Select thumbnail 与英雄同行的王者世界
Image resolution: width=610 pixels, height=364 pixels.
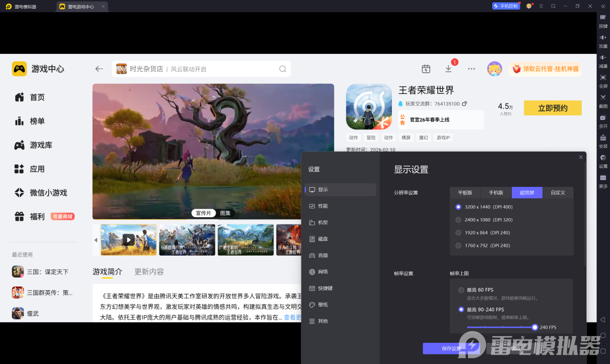point(187,239)
